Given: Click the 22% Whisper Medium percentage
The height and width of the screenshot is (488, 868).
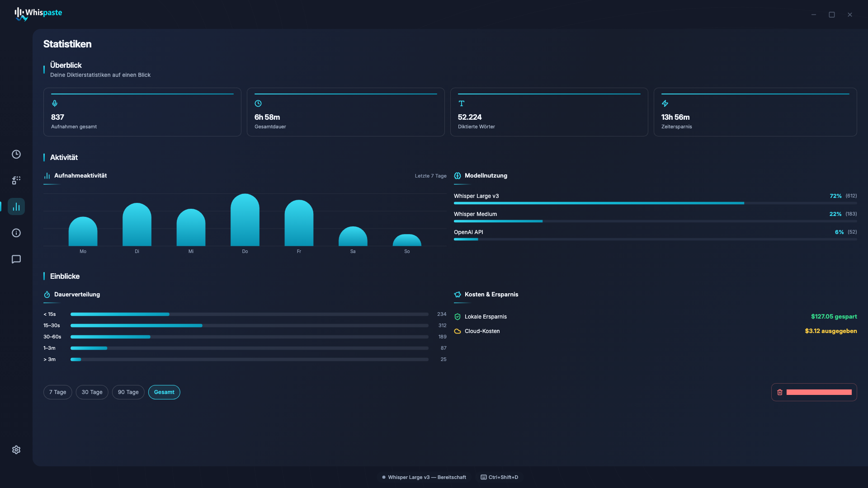Looking at the screenshot, I should [835, 214].
